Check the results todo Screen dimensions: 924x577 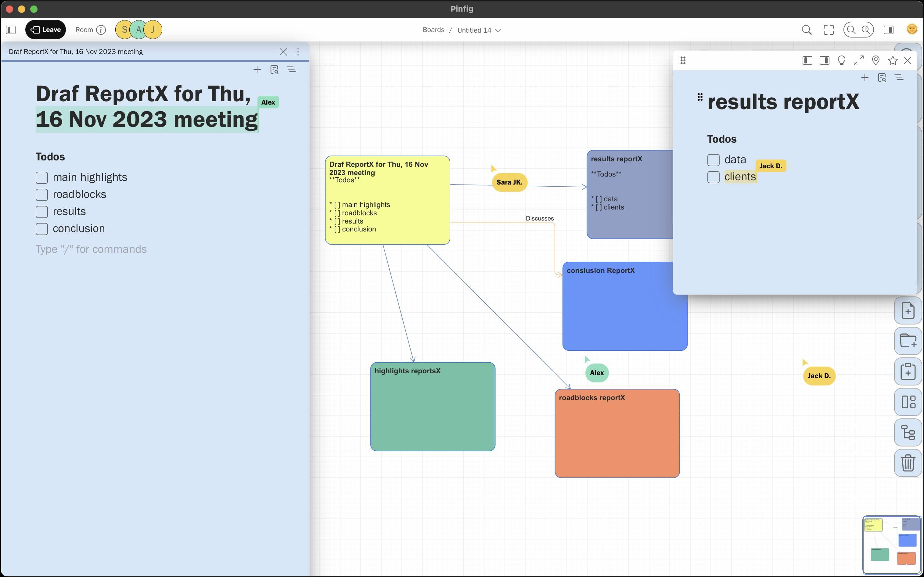[41, 212]
